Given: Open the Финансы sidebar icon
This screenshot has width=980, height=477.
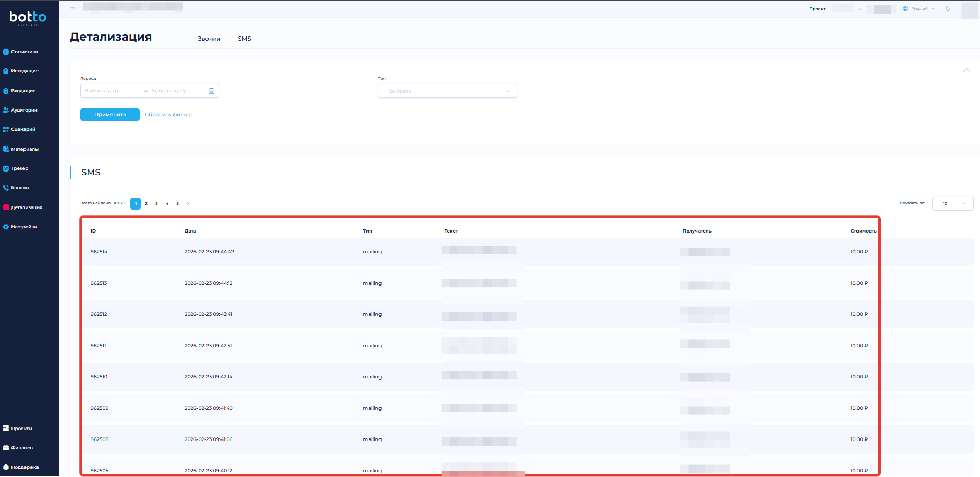Looking at the screenshot, I should [x=6, y=448].
